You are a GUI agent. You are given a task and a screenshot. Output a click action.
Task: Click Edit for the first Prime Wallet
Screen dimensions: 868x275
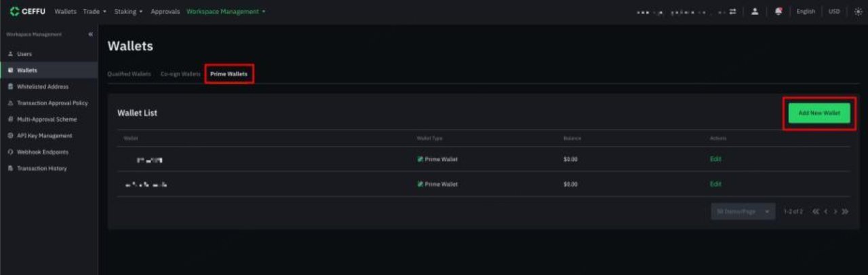(x=715, y=159)
